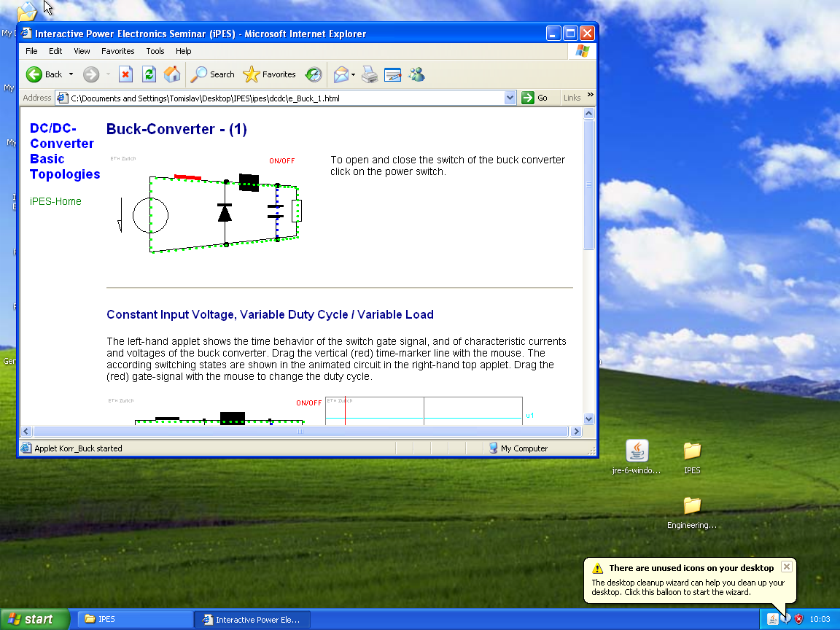Close the unused icons balloon tip
Image resolution: width=840 pixels, height=630 pixels.
[787, 567]
